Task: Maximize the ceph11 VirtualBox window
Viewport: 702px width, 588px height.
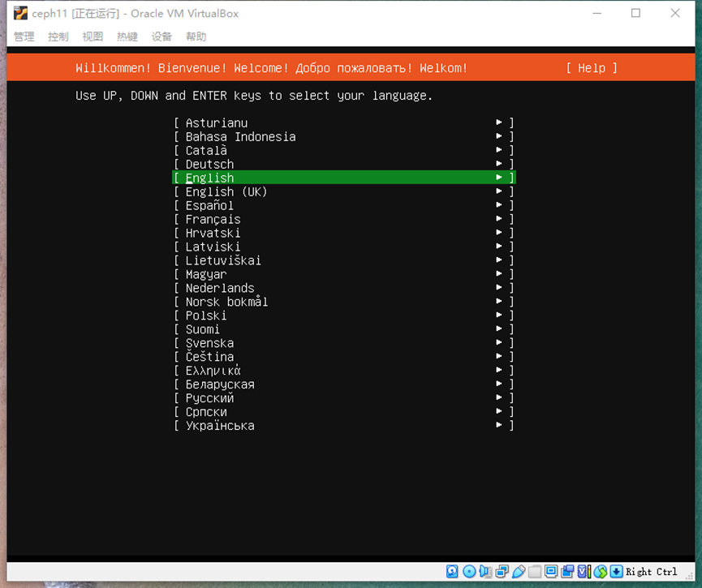Action: (x=635, y=14)
